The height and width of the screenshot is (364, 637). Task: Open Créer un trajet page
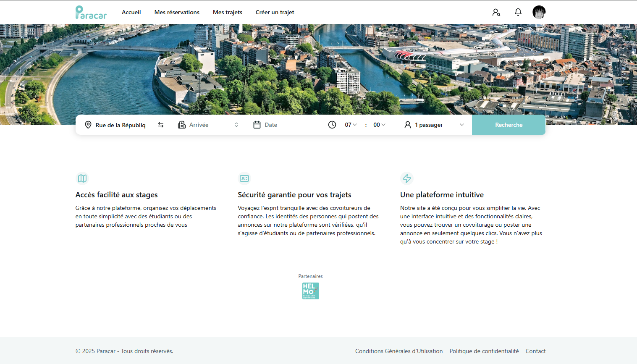(x=275, y=12)
